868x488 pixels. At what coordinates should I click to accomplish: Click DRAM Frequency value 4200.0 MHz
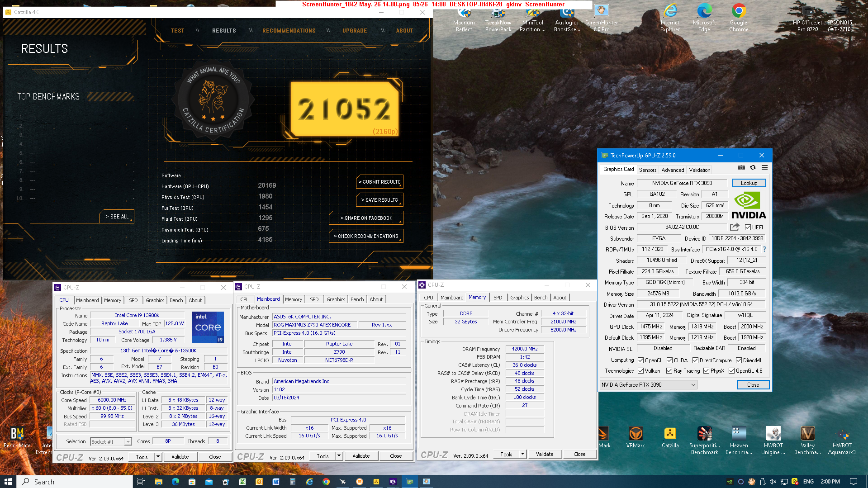tap(524, 349)
